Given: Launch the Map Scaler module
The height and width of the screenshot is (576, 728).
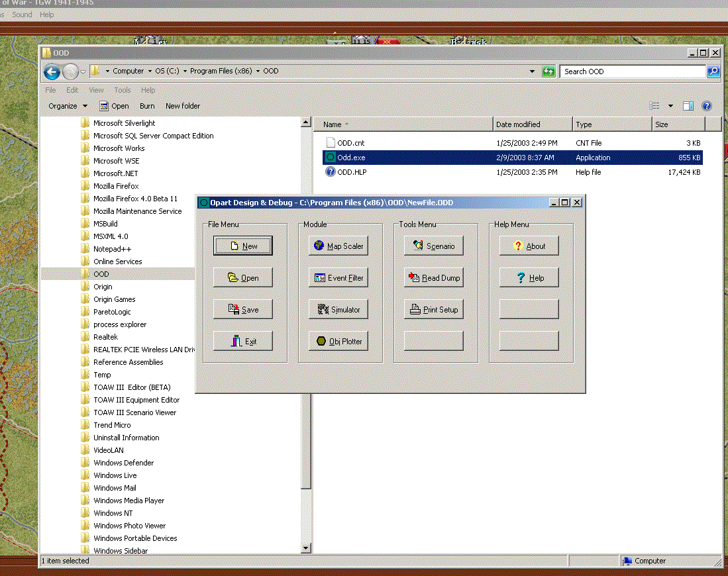Looking at the screenshot, I should [338, 246].
